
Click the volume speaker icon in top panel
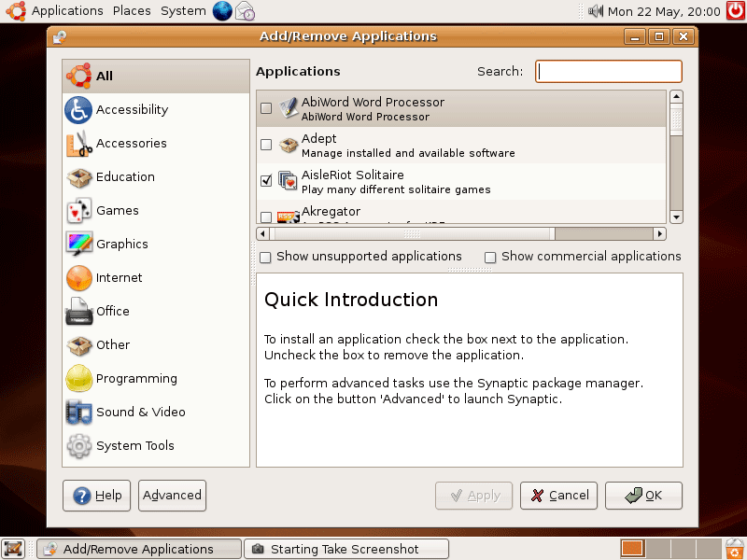596,11
